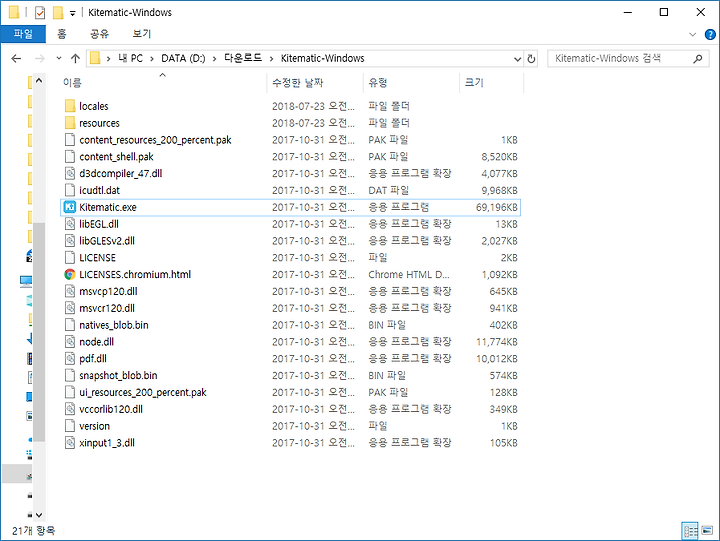Expand the chevron after 다운로드 in path

(x=271, y=59)
